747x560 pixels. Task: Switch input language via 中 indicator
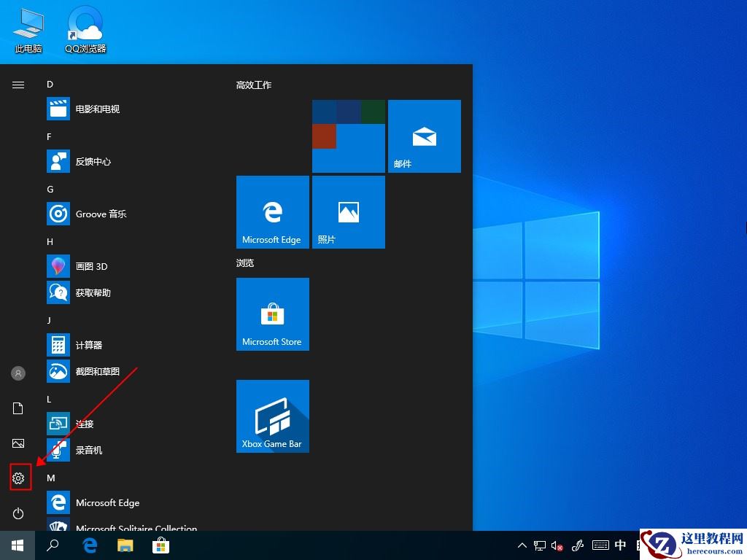click(620, 545)
